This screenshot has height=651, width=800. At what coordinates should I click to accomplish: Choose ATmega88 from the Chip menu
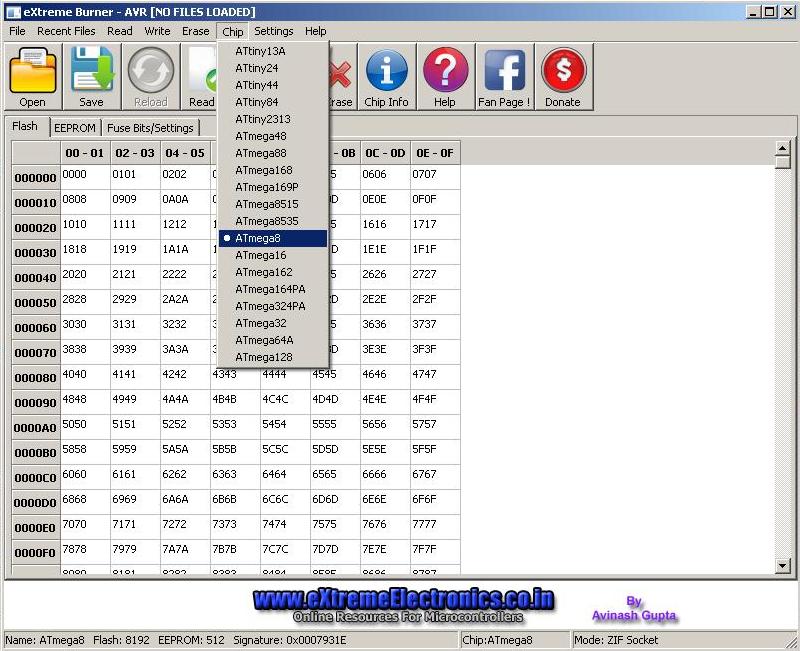point(273,153)
